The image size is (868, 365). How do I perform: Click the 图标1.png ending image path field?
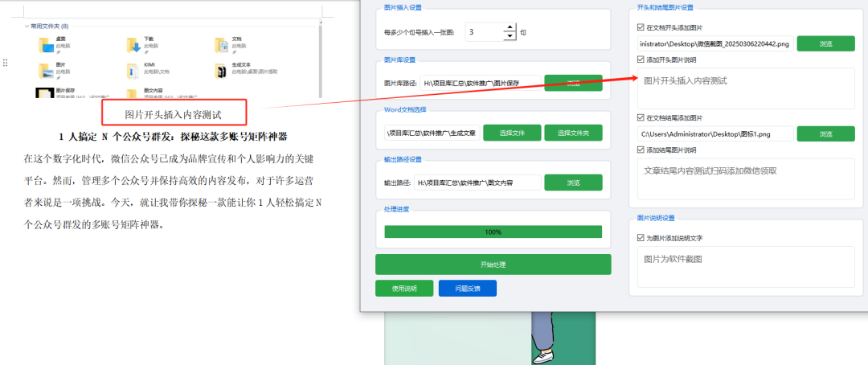(715, 134)
